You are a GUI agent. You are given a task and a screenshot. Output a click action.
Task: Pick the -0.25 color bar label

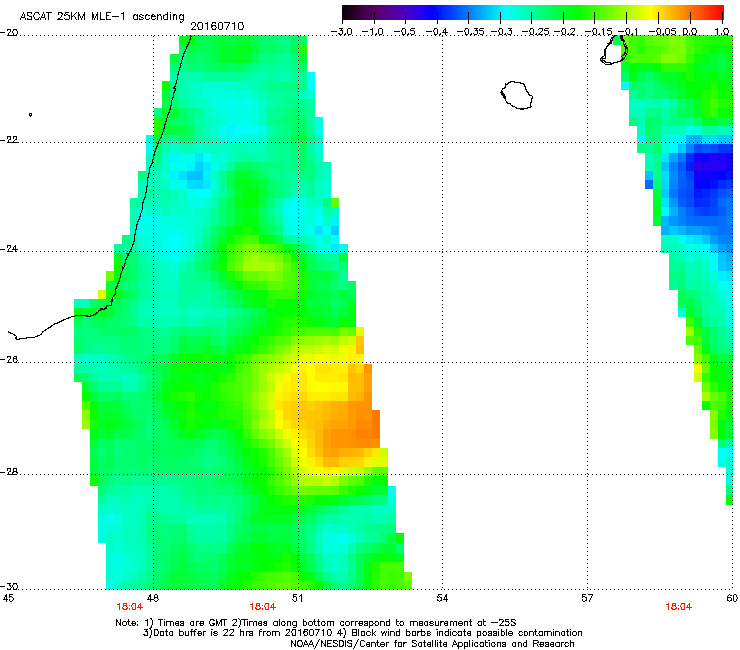click(x=536, y=32)
